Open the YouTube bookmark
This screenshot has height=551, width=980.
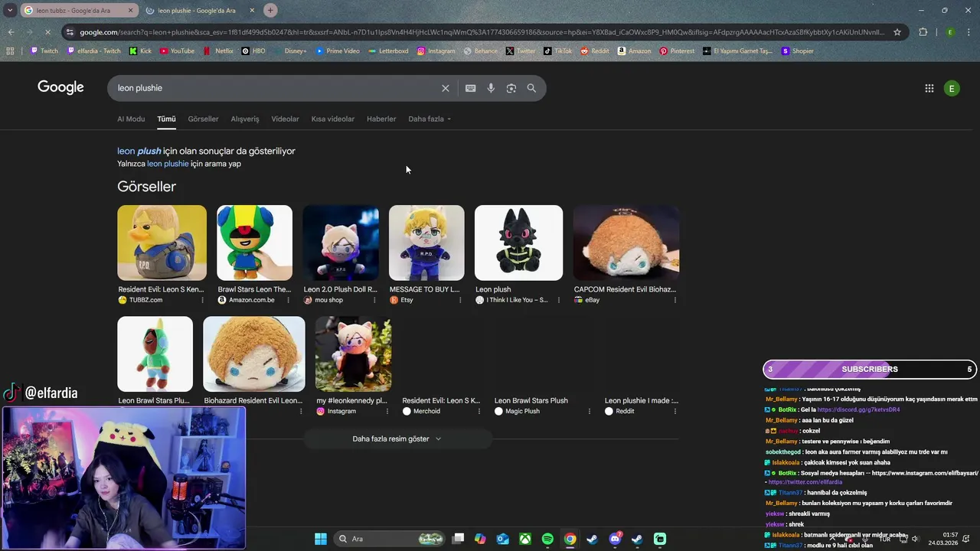177,51
